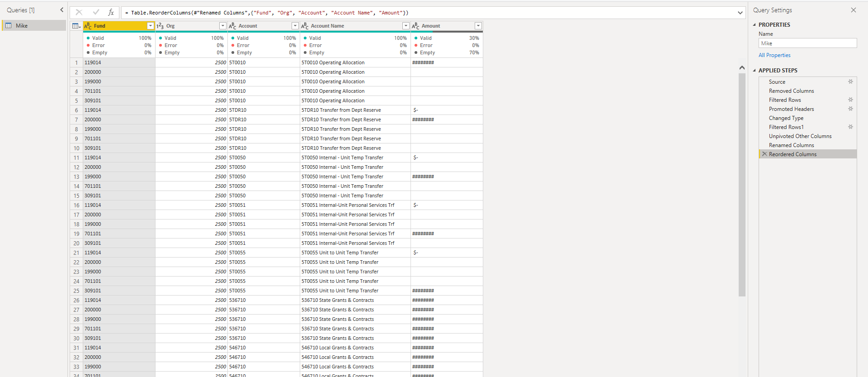Open settings gear for the Source step

pos(850,81)
